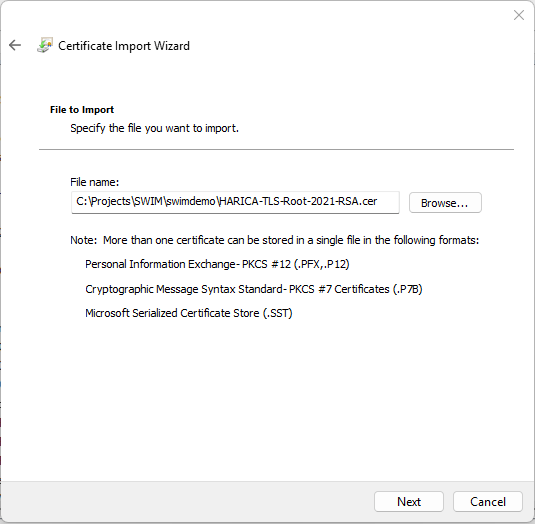This screenshot has width=535, height=524.
Task: Click the Microsoft Serialized Certificate Store line
Action: point(189,313)
